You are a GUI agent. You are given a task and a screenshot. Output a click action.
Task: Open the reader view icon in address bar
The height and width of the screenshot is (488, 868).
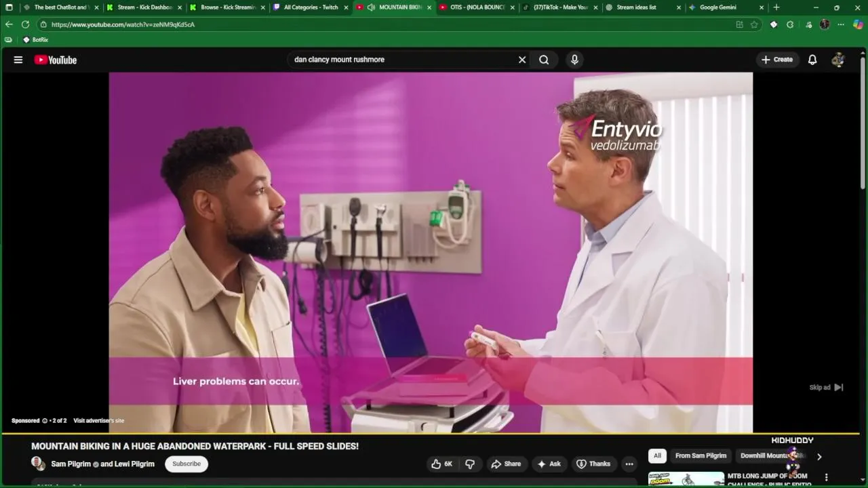click(739, 24)
